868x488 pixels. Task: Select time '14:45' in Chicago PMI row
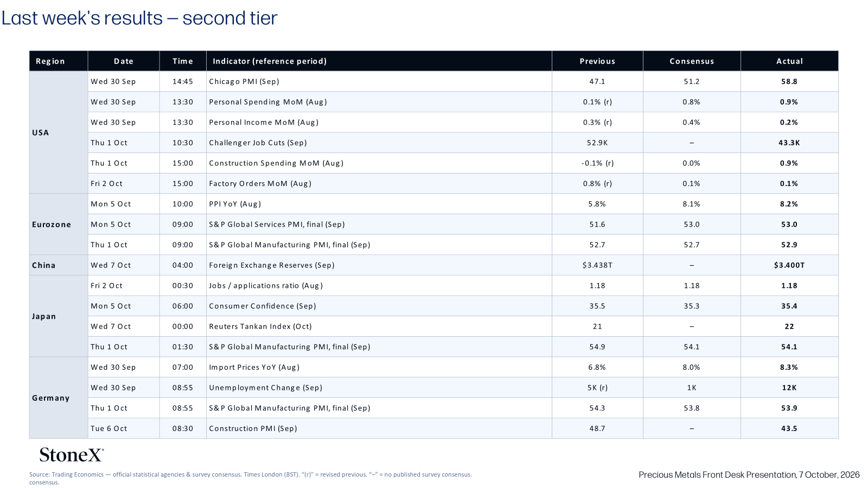183,81
